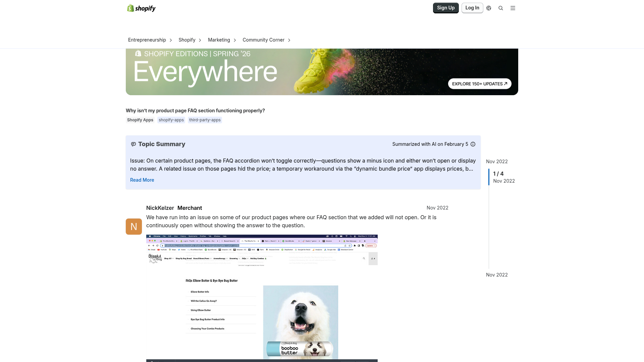
Task: Click the Merchant badge text
Action: 190,208
